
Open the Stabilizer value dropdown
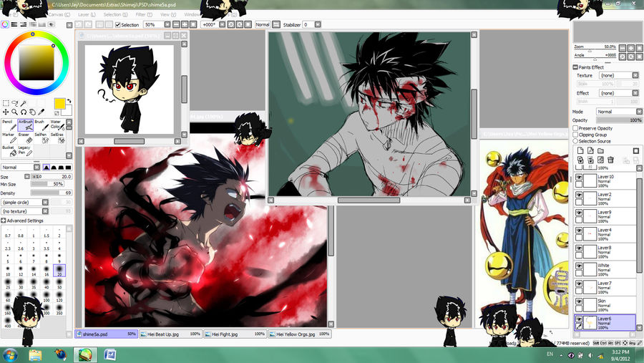click(318, 24)
